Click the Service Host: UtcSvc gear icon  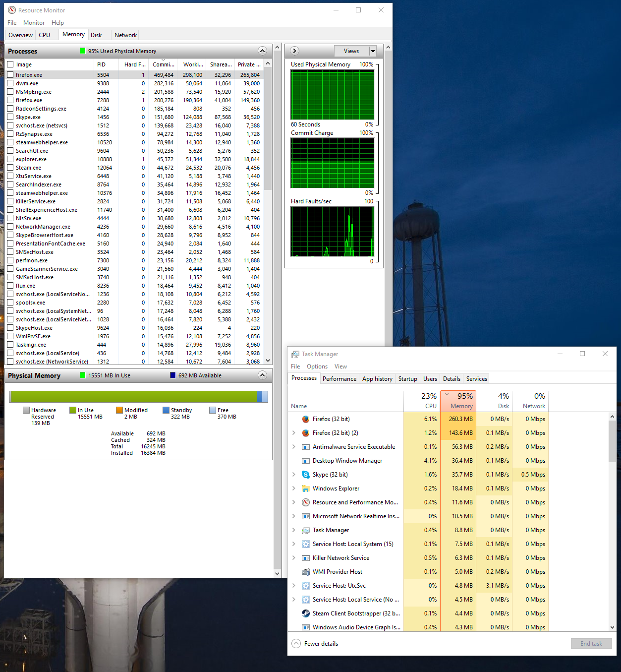[x=306, y=586]
